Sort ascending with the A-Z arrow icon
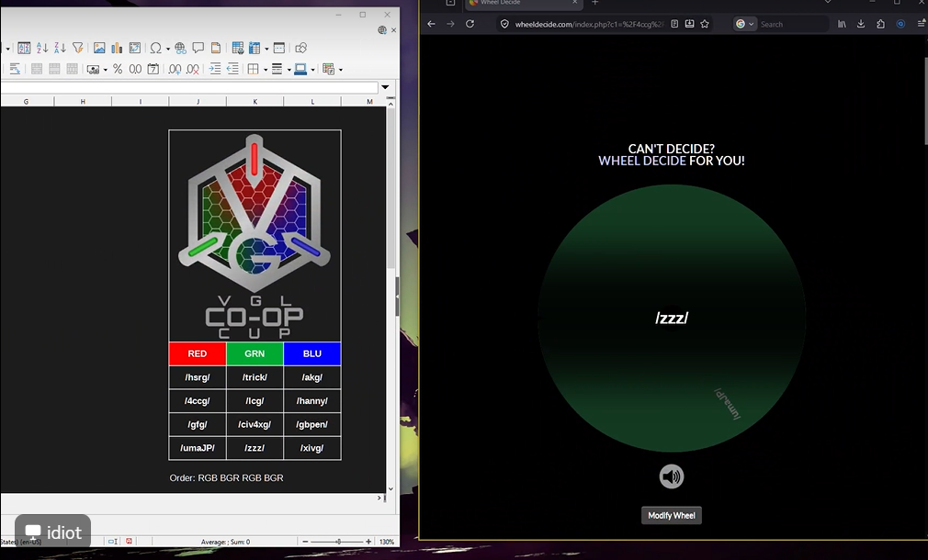 pos(42,48)
